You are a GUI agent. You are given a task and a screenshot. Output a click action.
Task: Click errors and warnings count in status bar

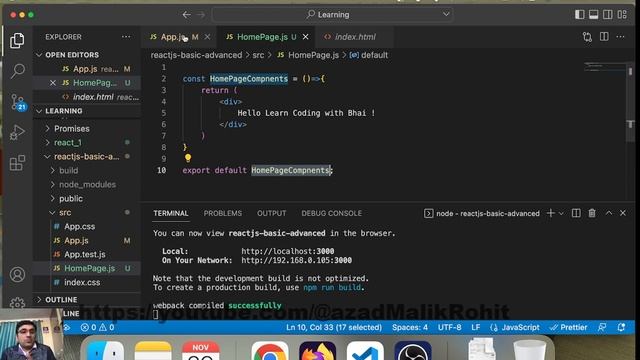pos(98,327)
